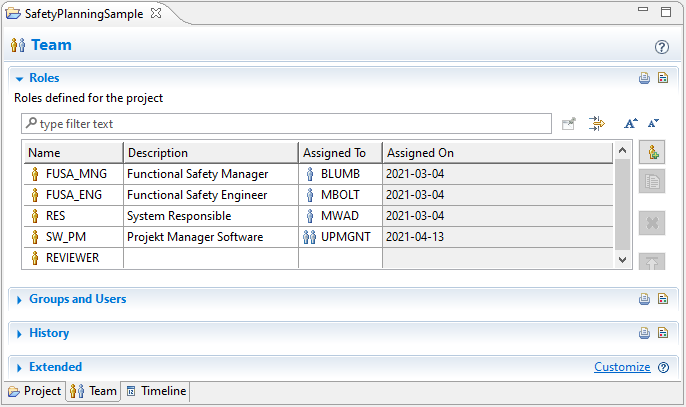Click the report icon in History header
Viewport: 686px width, 407px height.
tap(662, 333)
